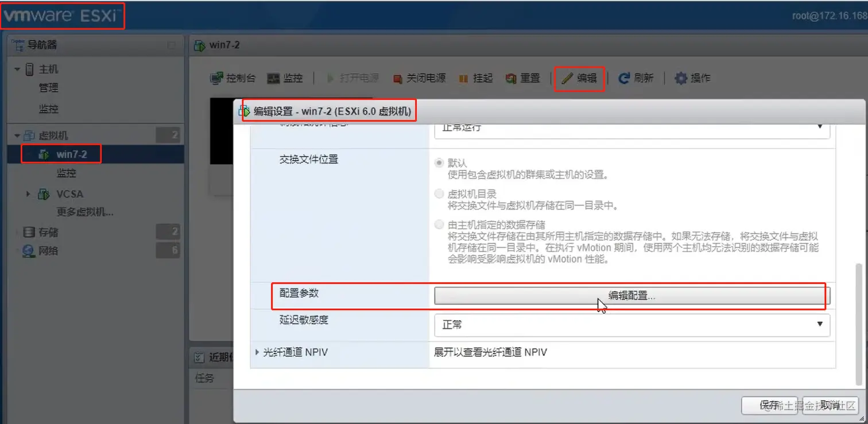Click the 交换文件位置 label
This screenshot has width=868, height=424.
[x=309, y=160]
